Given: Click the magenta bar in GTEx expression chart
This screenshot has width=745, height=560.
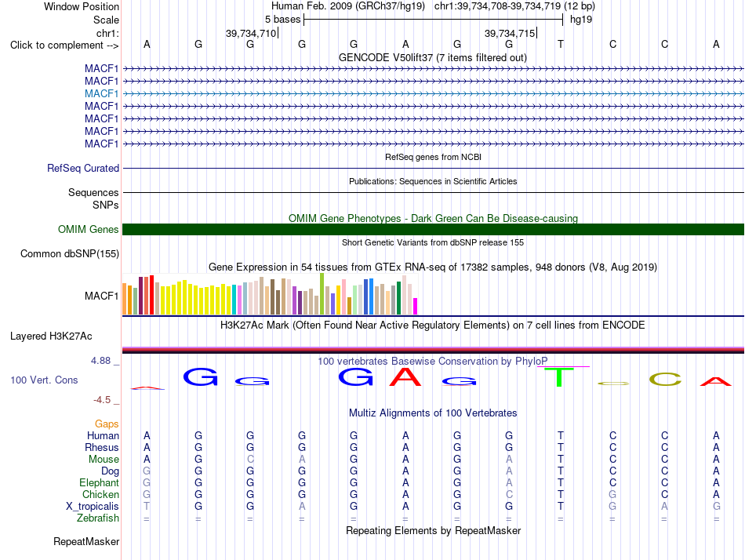Looking at the screenshot, I should 416,306.
